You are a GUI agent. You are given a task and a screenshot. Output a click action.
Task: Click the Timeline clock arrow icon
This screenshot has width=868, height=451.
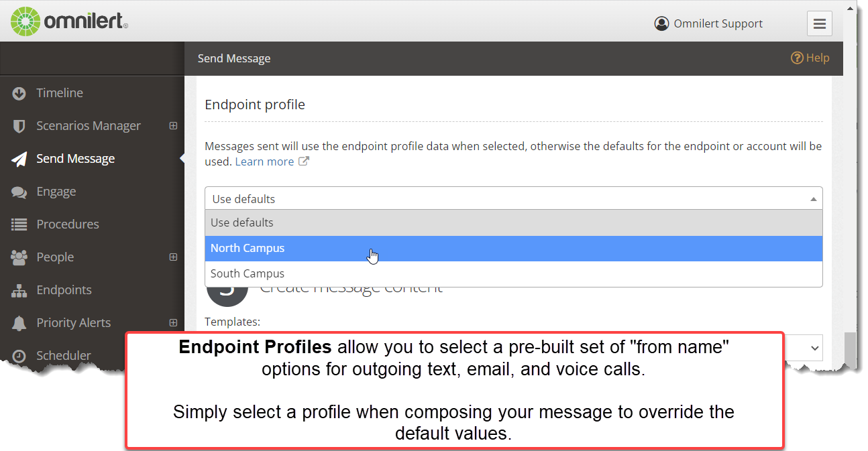tap(19, 93)
